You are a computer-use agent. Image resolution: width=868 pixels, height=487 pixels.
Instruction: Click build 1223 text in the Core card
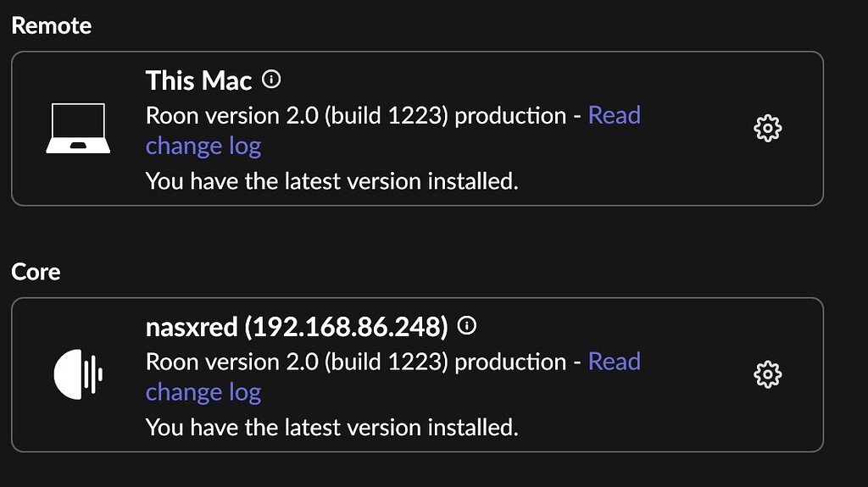pyautogui.click(x=387, y=362)
